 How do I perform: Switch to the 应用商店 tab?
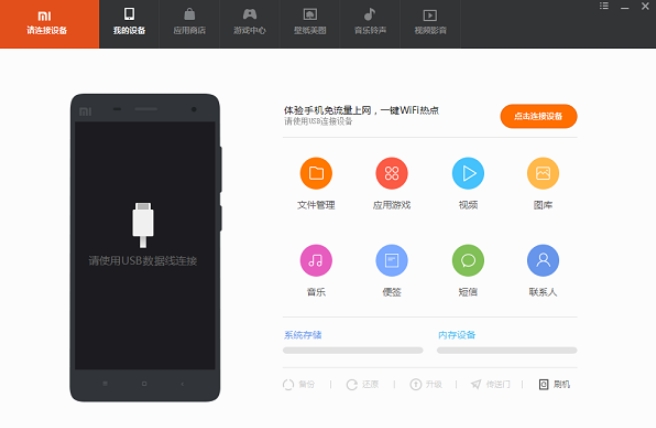point(190,24)
